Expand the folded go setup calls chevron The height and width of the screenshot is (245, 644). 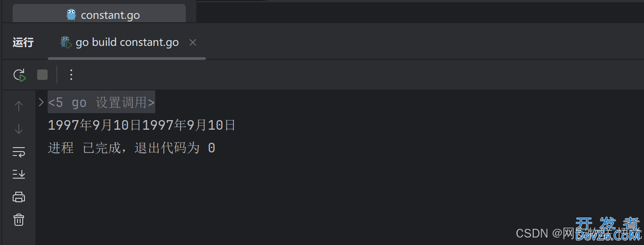pyautogui.click(x=41, y=102)
